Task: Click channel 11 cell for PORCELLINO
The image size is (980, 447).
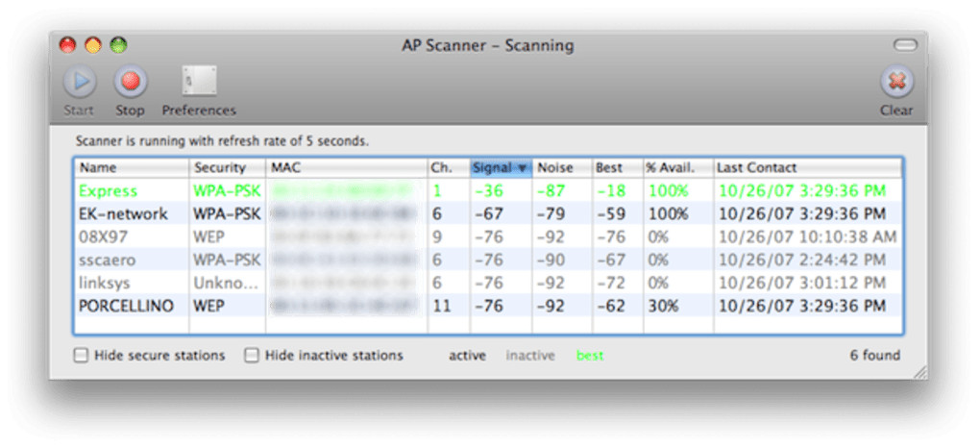Action: coord(441,307)
